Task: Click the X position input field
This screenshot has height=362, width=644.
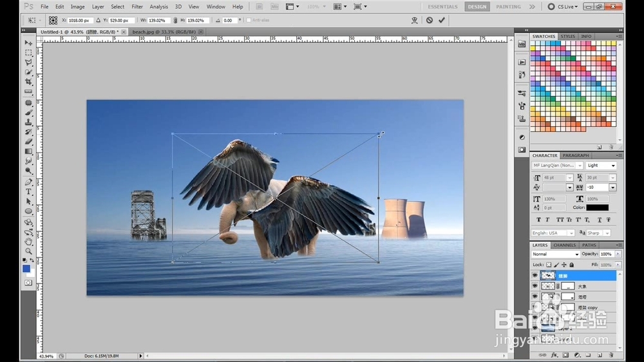Action: pyautogui.click(x=80, y=20)
